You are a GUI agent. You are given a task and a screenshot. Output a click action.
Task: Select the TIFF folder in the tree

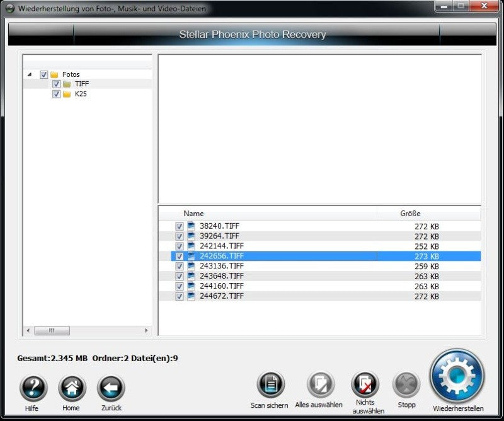point(82,84)
